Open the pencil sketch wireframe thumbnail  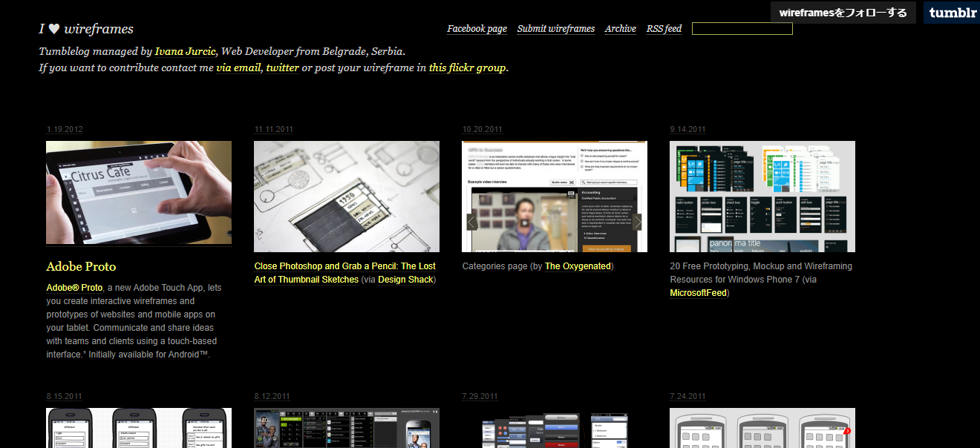(347, 197)
